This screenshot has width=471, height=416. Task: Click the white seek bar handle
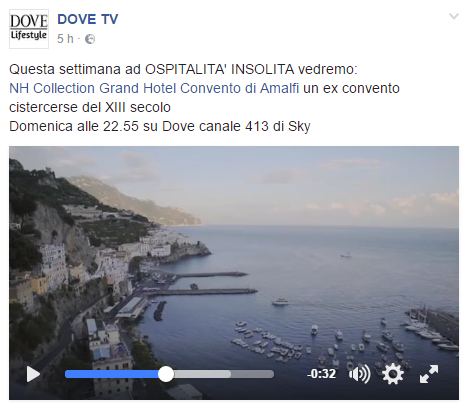166,374
